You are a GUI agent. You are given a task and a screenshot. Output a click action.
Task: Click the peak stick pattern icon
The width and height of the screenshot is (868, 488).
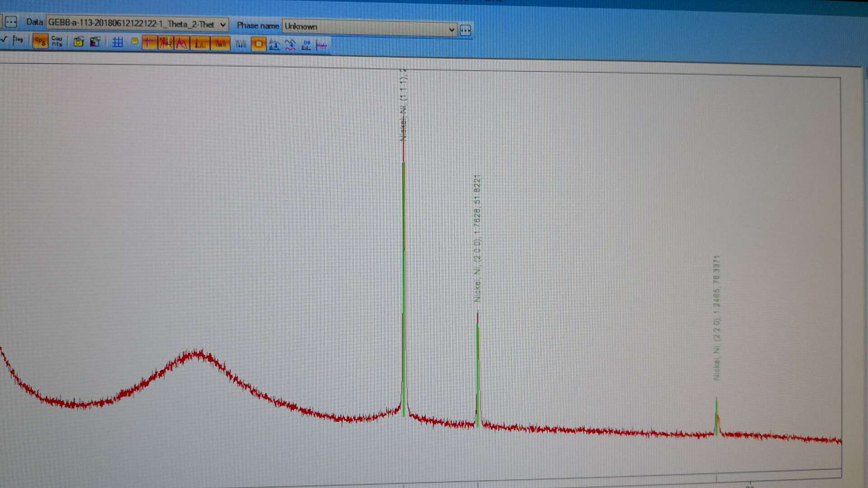200,43
